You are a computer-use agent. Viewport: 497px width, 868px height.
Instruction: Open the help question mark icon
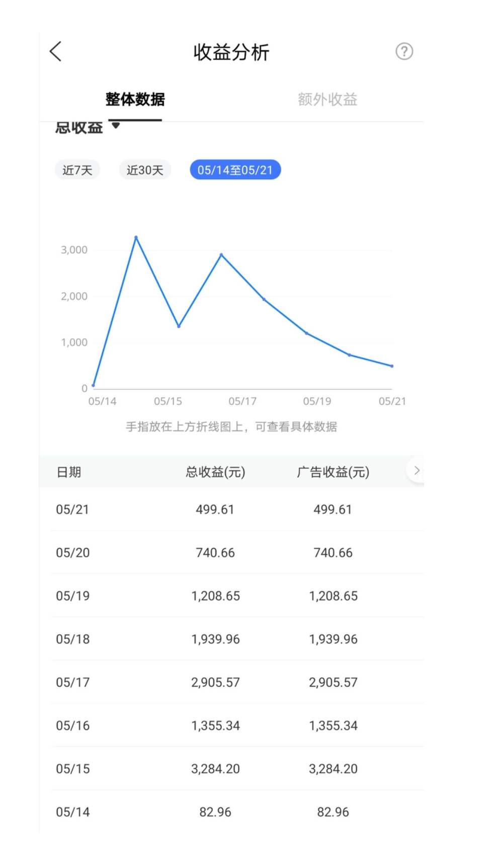pyautogui.click(x=404, y=51)
